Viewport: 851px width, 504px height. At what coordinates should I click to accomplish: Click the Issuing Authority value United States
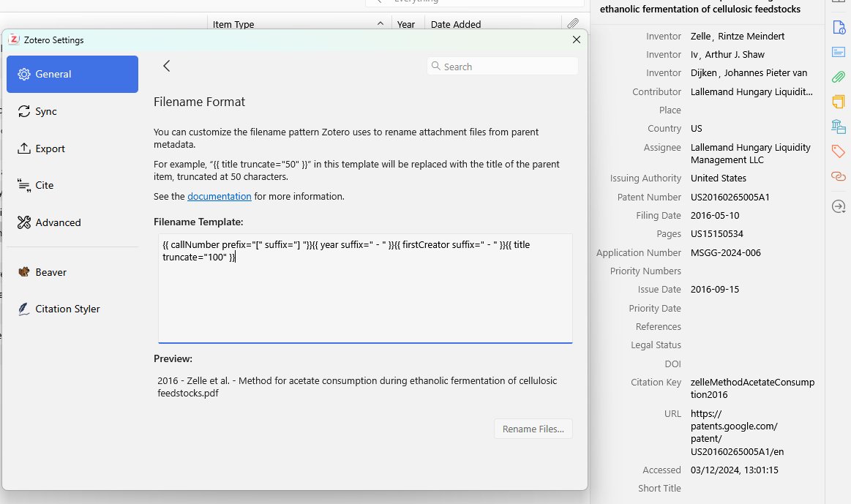[x=718, y=178]
